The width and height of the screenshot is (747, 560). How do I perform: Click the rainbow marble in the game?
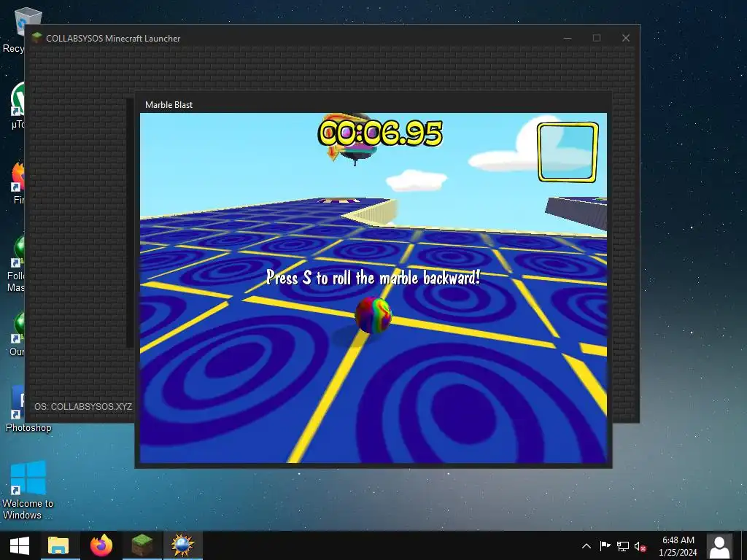(x=373, y=315)
